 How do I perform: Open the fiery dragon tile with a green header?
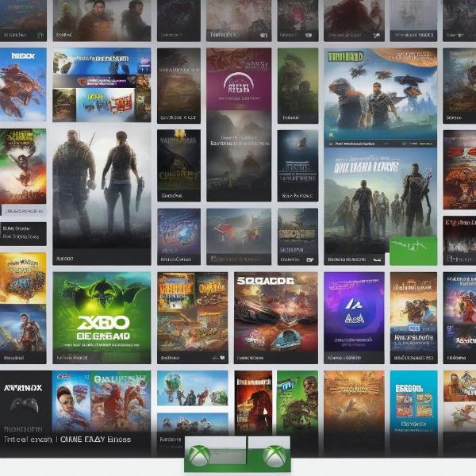(x=23, y=166)
